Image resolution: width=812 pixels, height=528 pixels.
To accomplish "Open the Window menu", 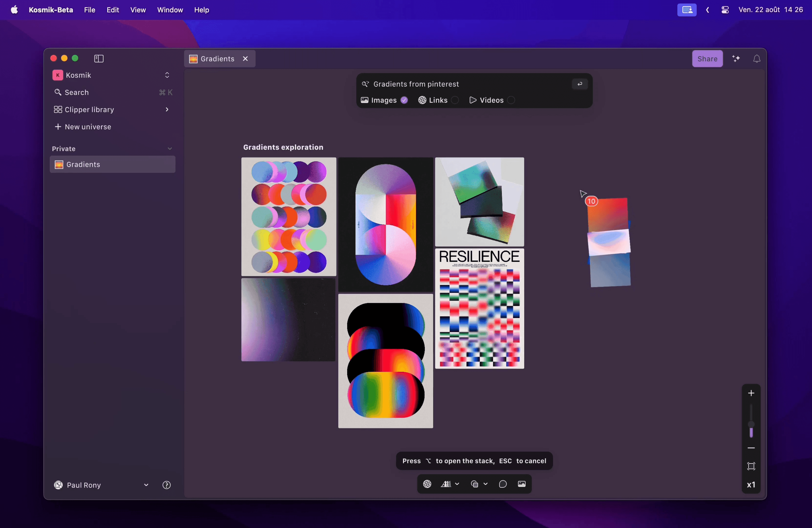I will coord(170,10).
